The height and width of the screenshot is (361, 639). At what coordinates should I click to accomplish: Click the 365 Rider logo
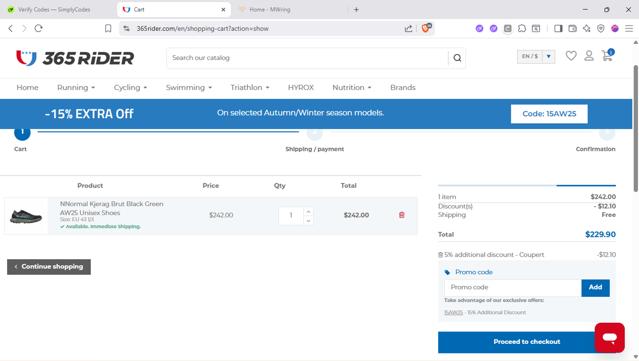click(x=75, y=58)
